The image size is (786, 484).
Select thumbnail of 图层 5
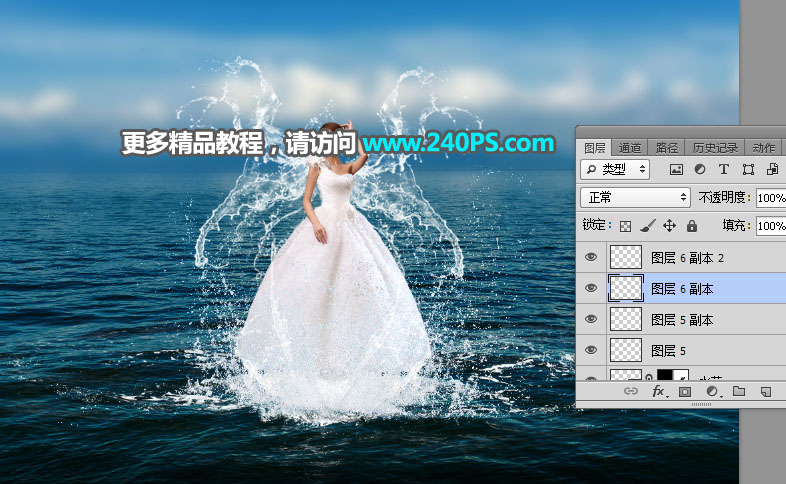[x=626, y=350]
